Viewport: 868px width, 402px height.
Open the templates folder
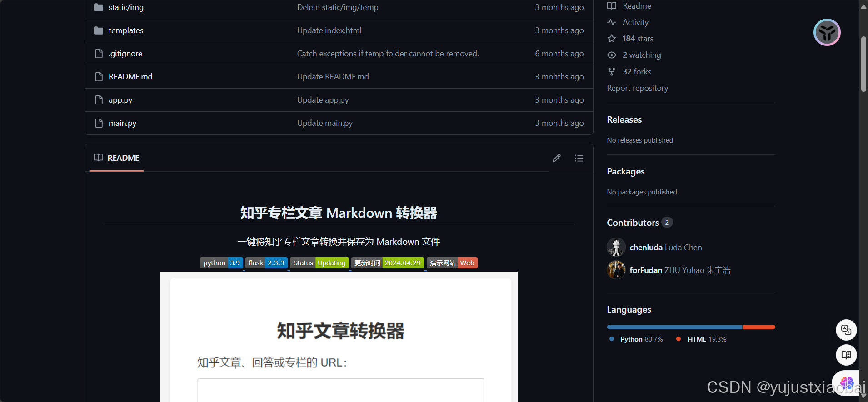(x=126, y=30)
